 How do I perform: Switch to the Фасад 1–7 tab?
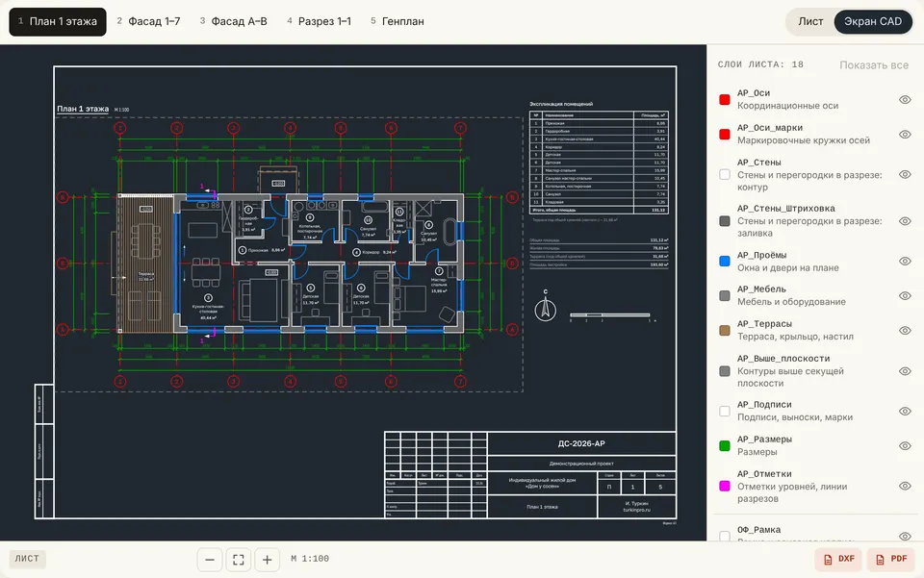point(148,22)
